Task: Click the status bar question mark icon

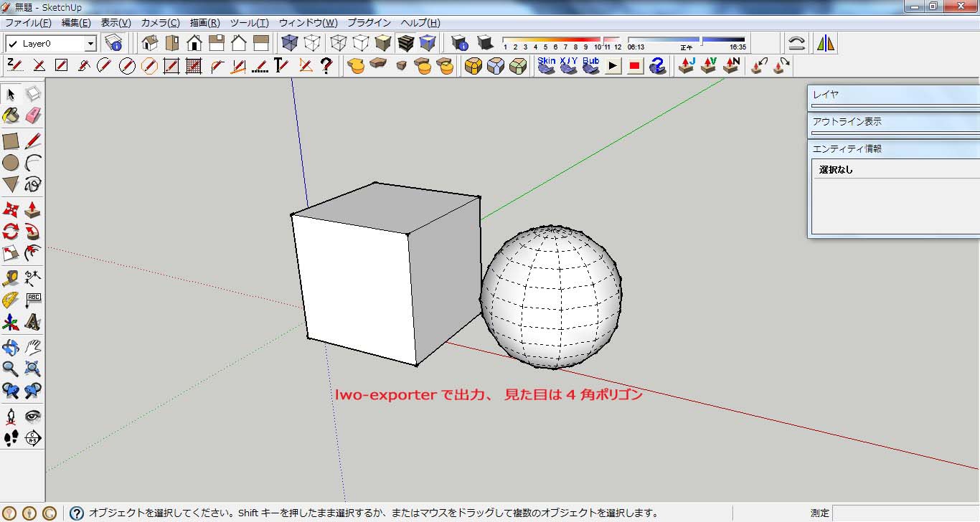Action: [76, 513]
